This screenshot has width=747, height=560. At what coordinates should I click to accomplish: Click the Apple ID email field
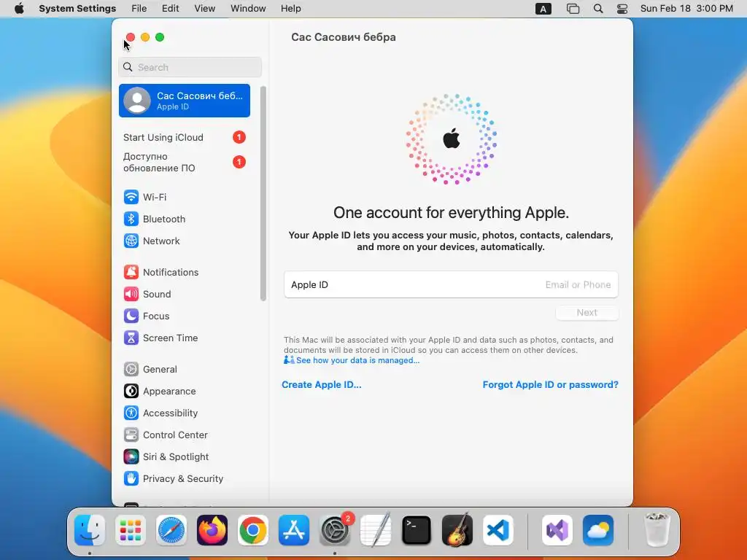coord(451,285)
